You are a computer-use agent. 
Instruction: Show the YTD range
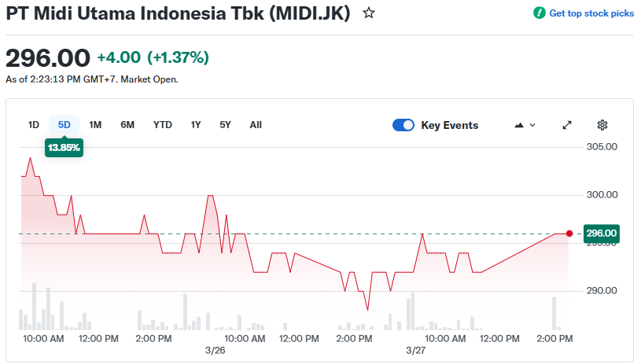pos(163,125)
